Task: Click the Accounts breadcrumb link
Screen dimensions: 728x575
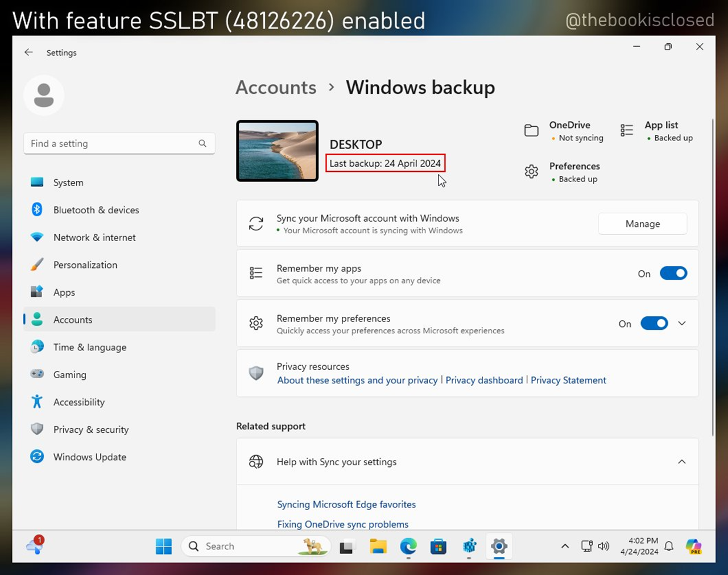Action: pos(276,88)
